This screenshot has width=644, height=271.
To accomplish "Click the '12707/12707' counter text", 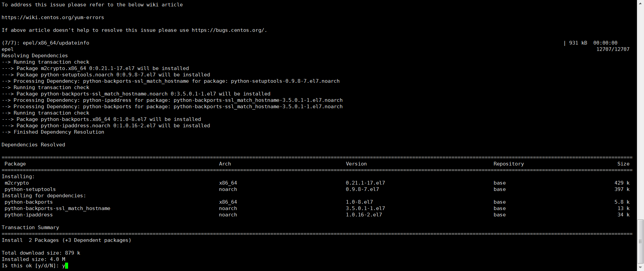I will pos(613,49).
